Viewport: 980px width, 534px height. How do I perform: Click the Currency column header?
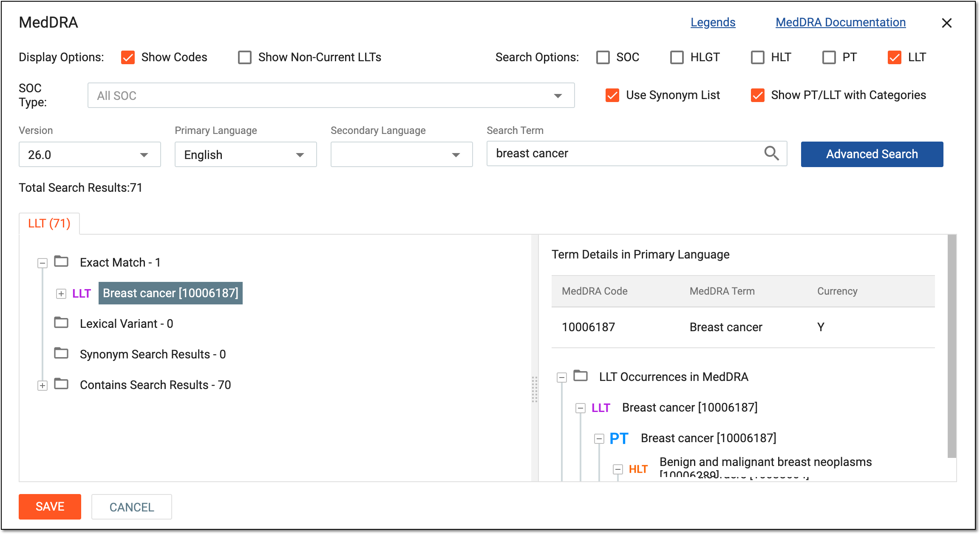[x=837, y=291]
